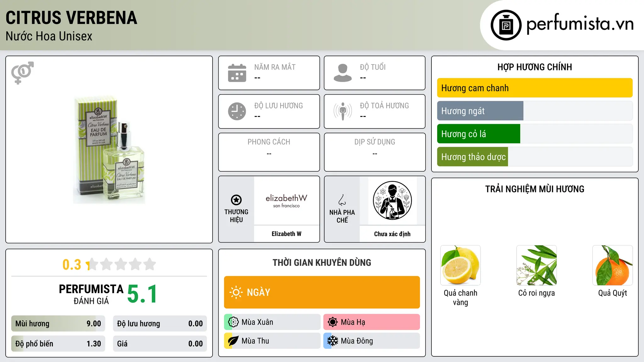Screen dimensions: 644x362
Task: Click the snowflake icon for Mùa Đông
Action: pyautogui.click(x=333, y=341)
